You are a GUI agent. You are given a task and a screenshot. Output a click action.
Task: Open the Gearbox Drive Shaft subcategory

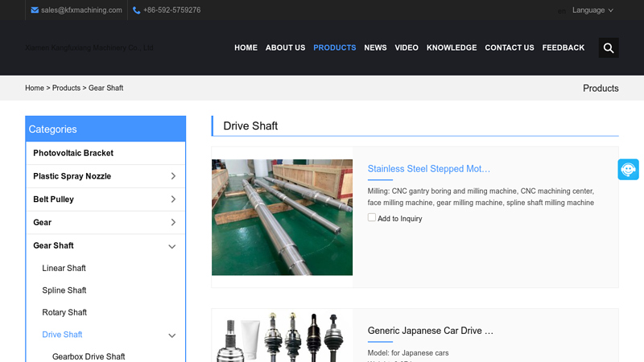point(89,356)
